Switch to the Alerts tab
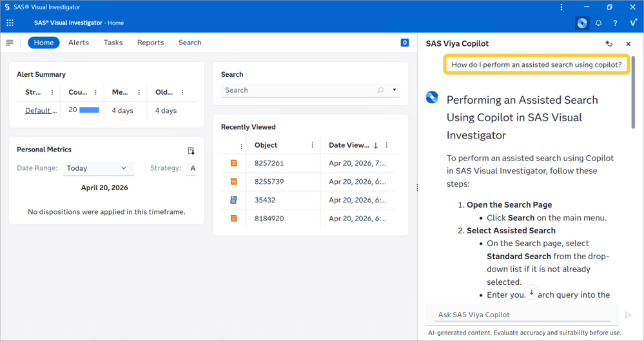Image resolution: width=644 pixels, height=341 pixels. click(x=79, y=43)
